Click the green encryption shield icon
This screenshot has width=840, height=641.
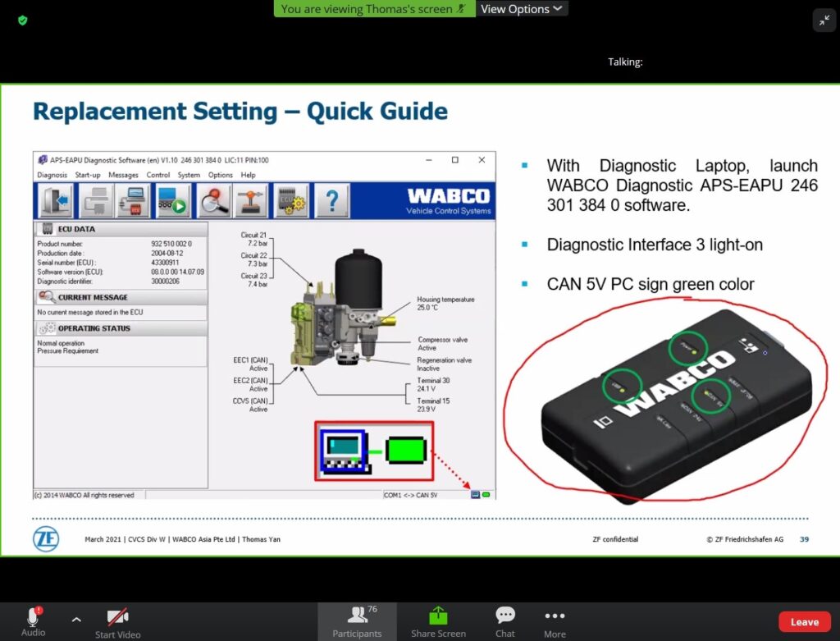click(x=22, y=21)
